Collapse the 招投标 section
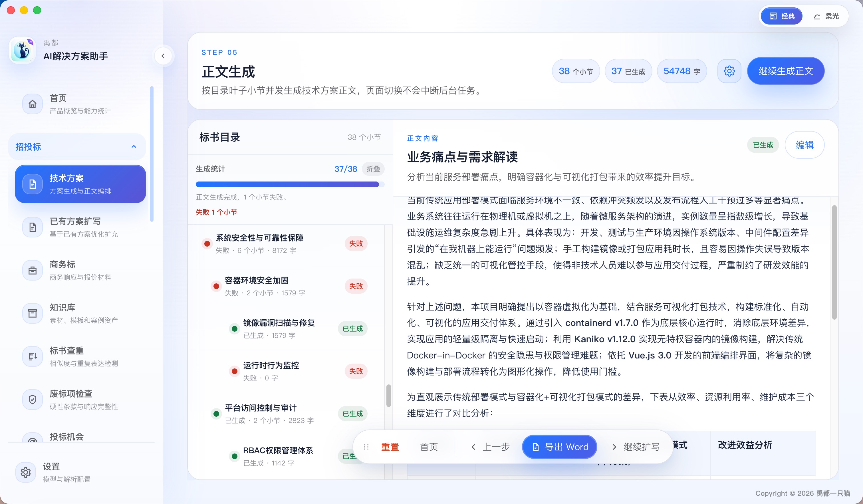This screenshot has width=863, height=504. [77, 146]
